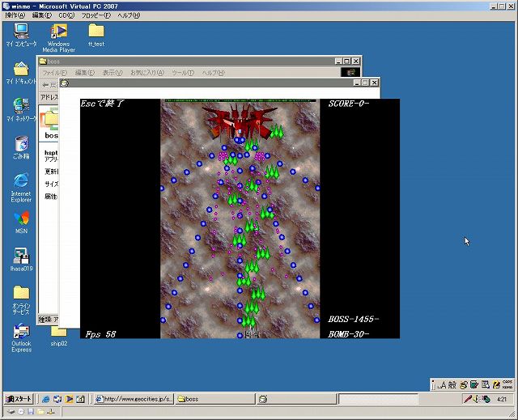Screen dimensions: 518x420
Task: Open the Start (スタート) menu
Action: pyautogui.click(x=19, y=399)
